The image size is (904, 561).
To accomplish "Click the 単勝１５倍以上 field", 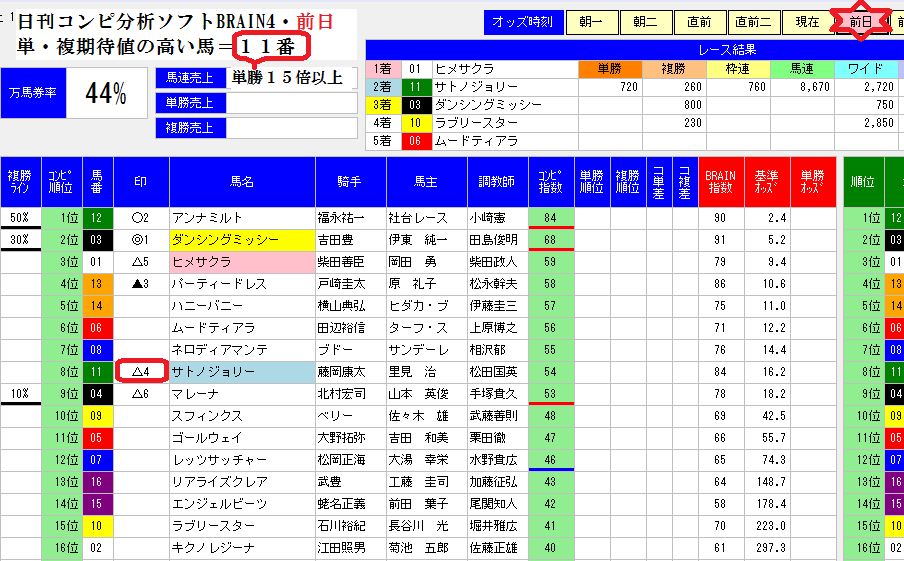I will [x=292, y=78].
